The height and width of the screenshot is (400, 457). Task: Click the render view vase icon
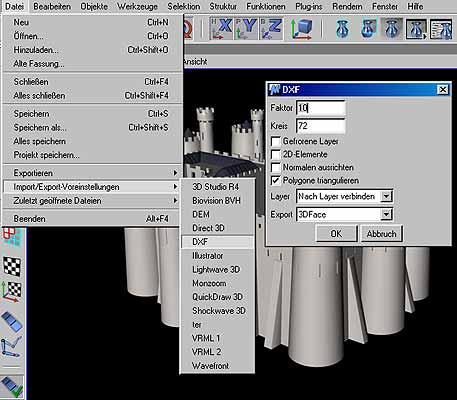point(342,29)
